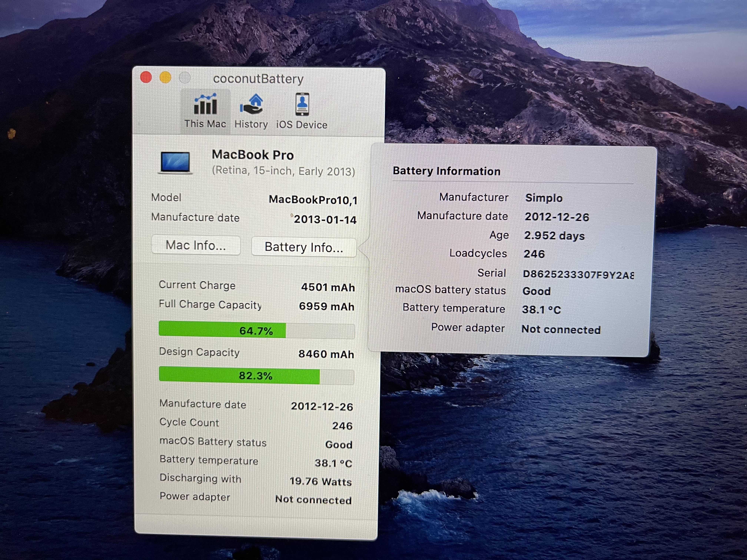Click the serial 'D8625233307F9Y2A8'
The image size is (747, 560).
(x=578, y=274)
